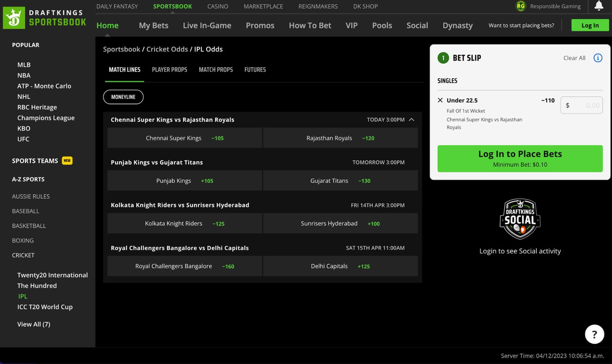
Task: Switch to the Player Props tab
Action: coord(170,70)
